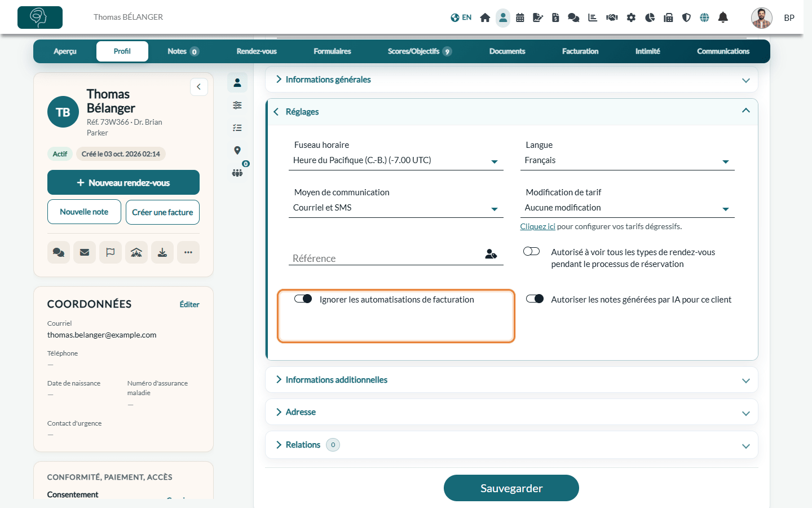This screenshot has height=508, width=812.
Task: Switch to the Notes tab
Action: pyautogui.click(x=183, y=51)
